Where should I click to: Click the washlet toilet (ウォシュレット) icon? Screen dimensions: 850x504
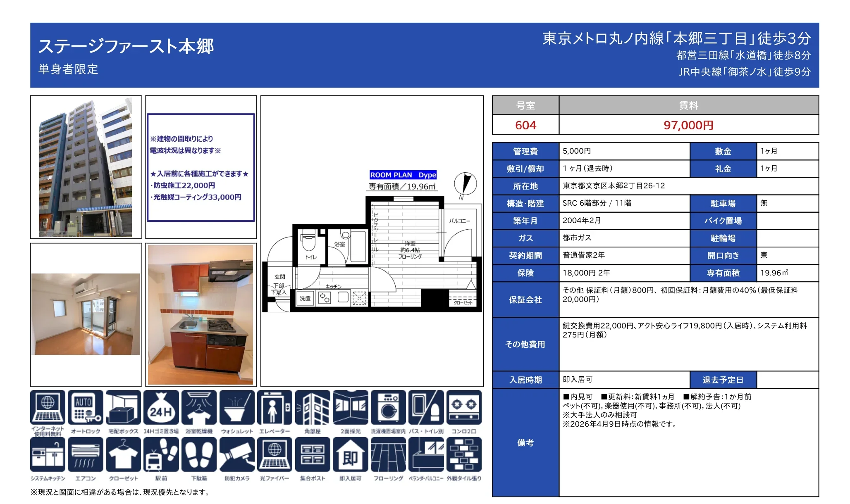pos(237,407)
